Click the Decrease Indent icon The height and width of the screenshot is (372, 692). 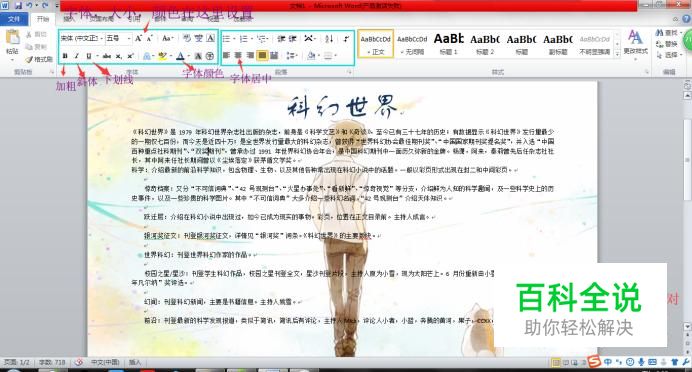coord(281,39)
